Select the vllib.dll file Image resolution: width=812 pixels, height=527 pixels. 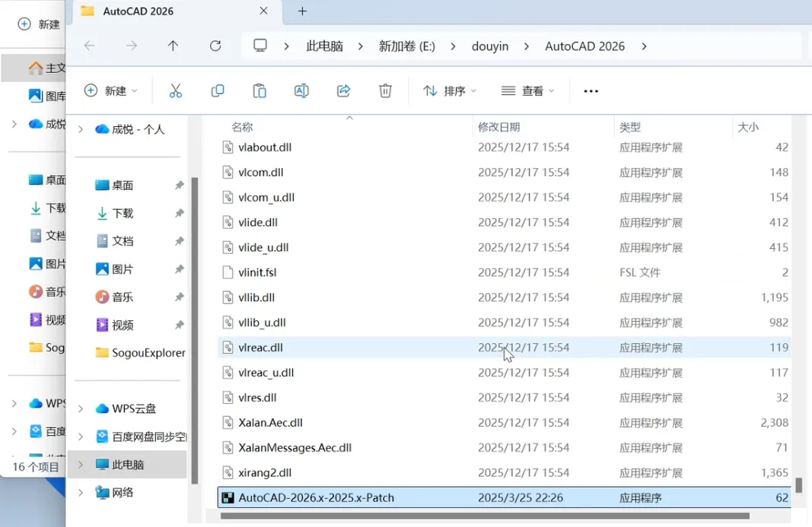point(505,297)
